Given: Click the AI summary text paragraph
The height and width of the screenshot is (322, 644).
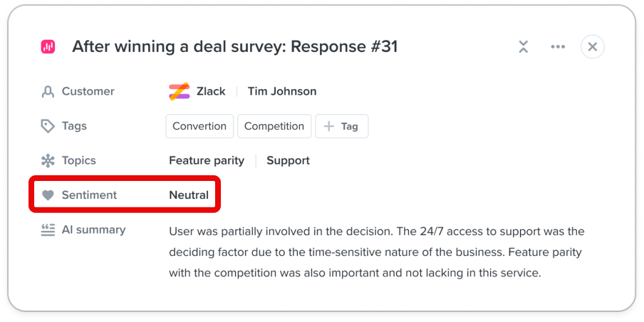Looking at the screenshot, I should coord(377,251).
